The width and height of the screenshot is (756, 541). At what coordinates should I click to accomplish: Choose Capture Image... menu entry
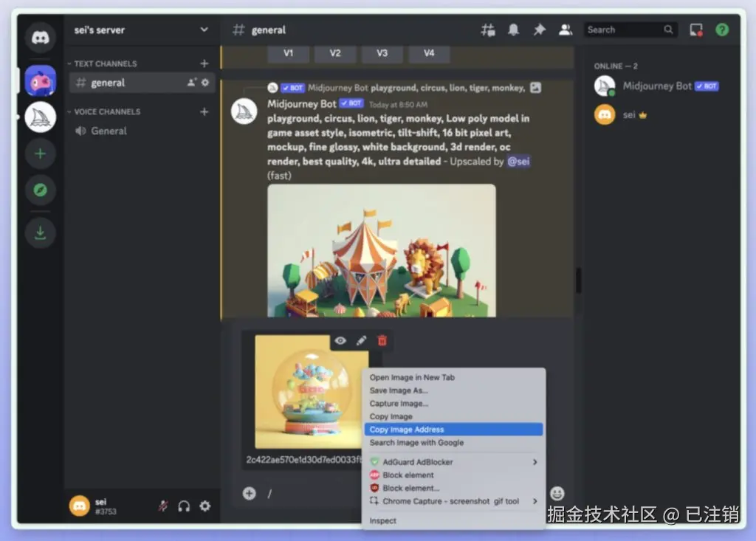(454, 404)
